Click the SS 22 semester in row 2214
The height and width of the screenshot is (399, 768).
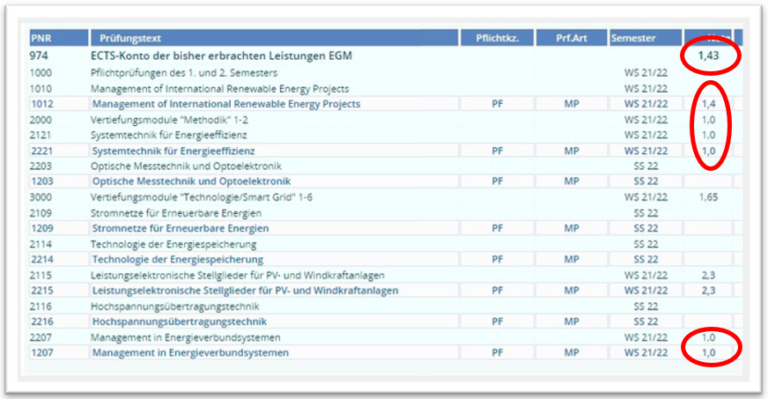pyautogui.click(x=646, y=259)
